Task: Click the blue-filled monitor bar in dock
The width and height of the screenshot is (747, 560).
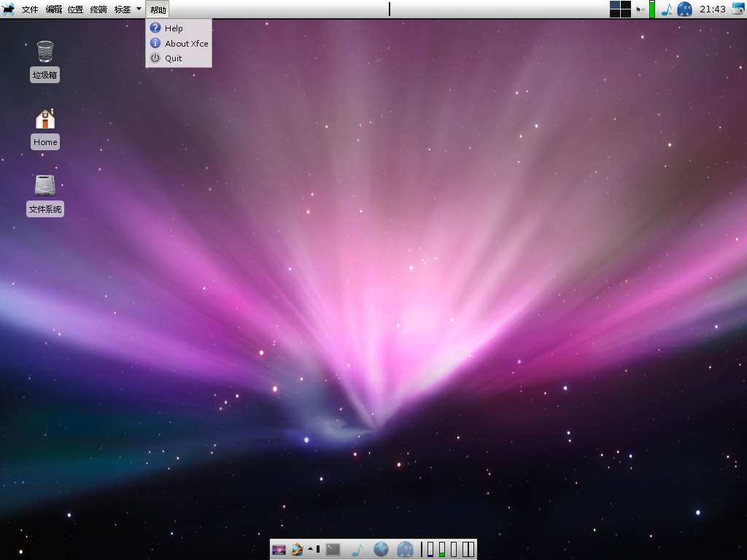Action: pos(430,550)
